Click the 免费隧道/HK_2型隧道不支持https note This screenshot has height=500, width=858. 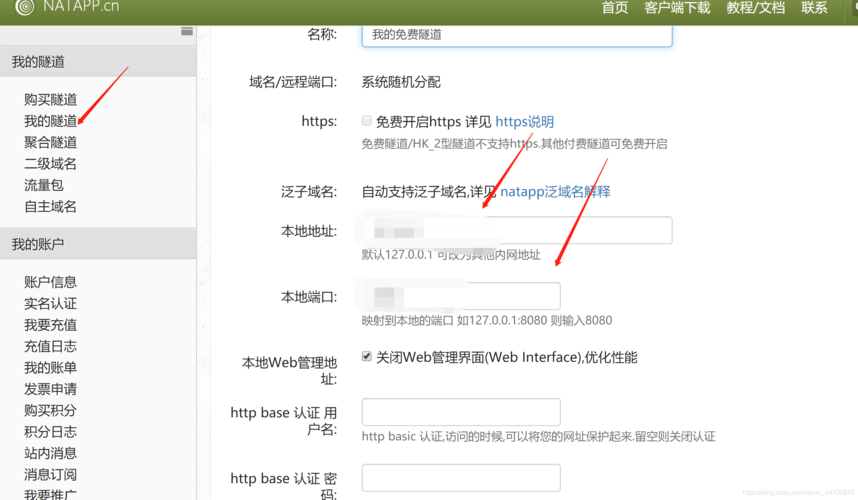point(514,144)
